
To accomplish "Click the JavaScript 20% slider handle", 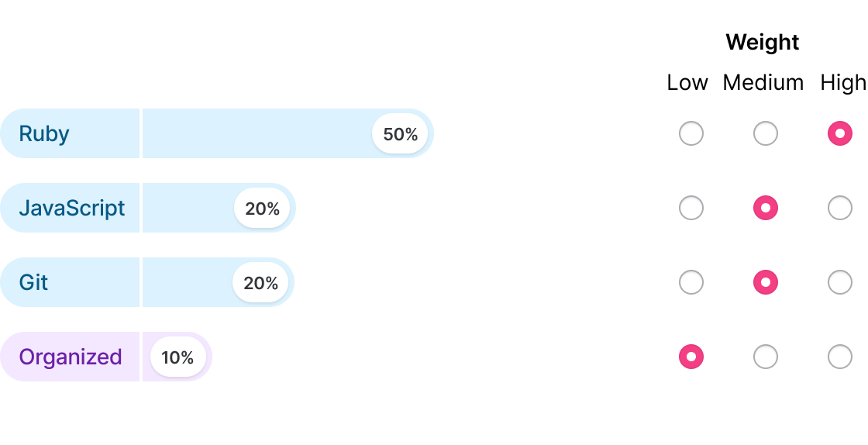I will 262,209.
